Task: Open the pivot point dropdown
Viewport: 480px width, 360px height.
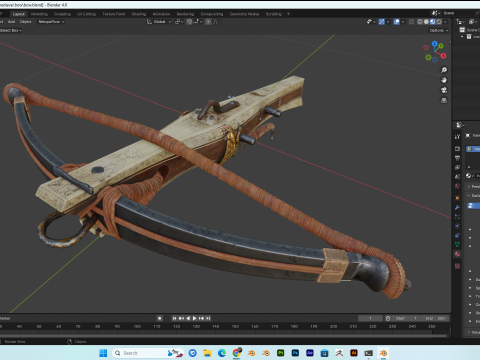Action: click(x=179, y=22)
